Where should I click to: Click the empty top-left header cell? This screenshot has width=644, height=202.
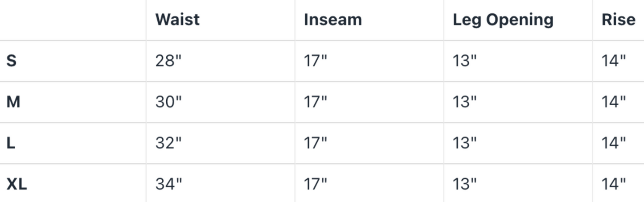(73, 20)
